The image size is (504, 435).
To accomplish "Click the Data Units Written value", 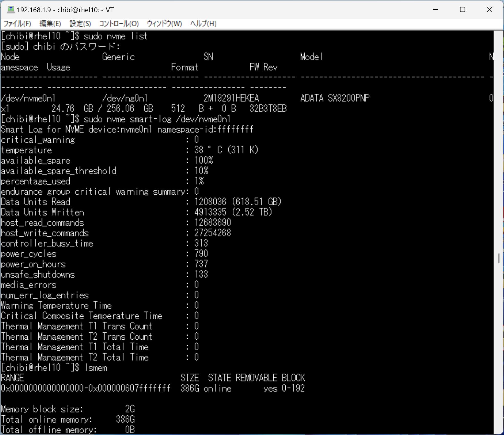I will (233, 212).
